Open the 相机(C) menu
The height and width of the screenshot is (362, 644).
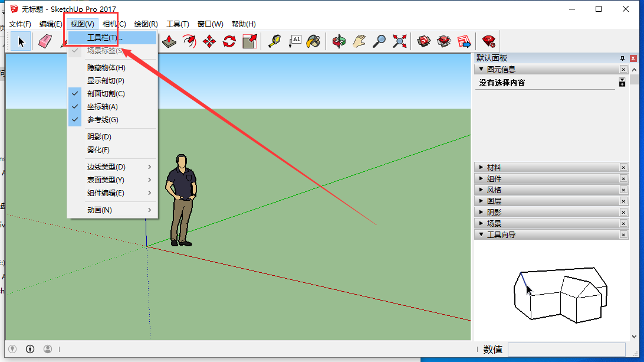pyautogui.click(x=114, y=24)
